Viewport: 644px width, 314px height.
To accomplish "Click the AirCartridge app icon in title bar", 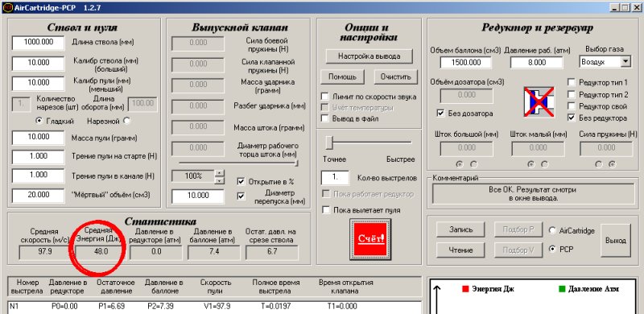I will tap(7, 7).
